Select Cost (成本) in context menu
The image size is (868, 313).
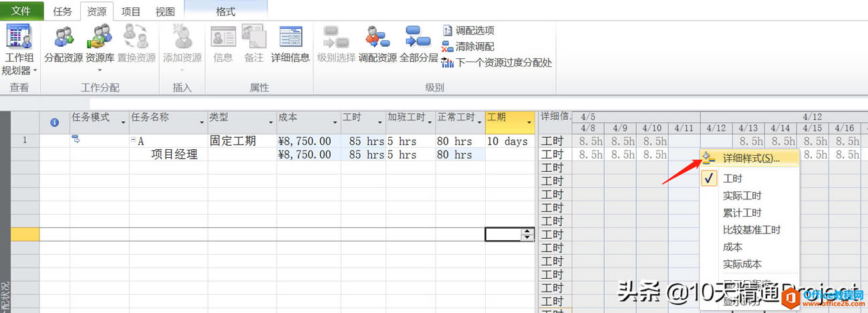[x=748, y=247]
